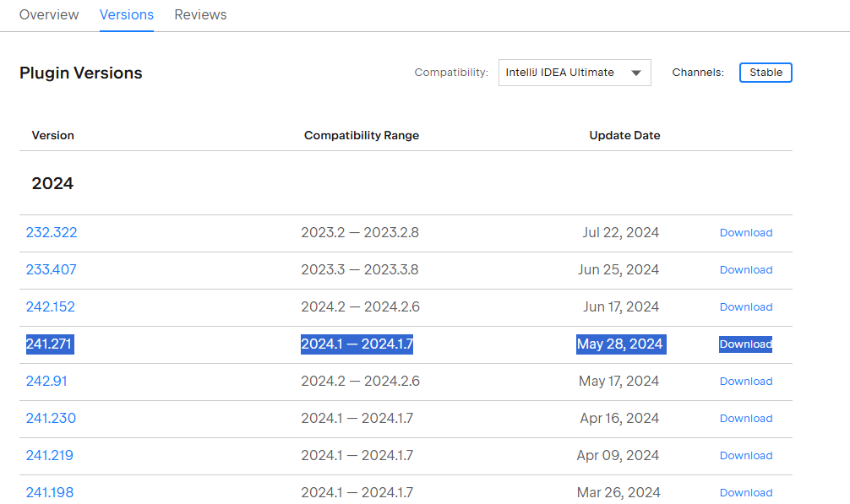The height and width of the screenshot is (504, 850).
Task: Open version 241.219 link
Action: (x=49, y=455)
